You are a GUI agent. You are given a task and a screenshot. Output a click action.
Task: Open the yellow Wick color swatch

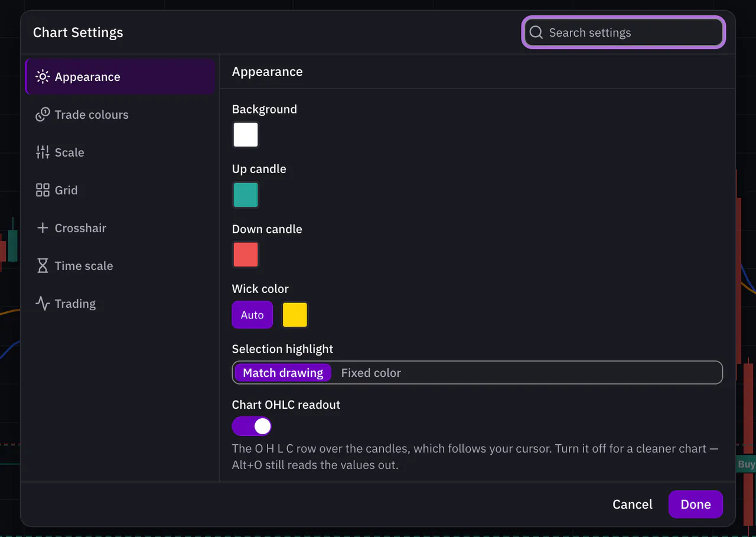point(295,315)
